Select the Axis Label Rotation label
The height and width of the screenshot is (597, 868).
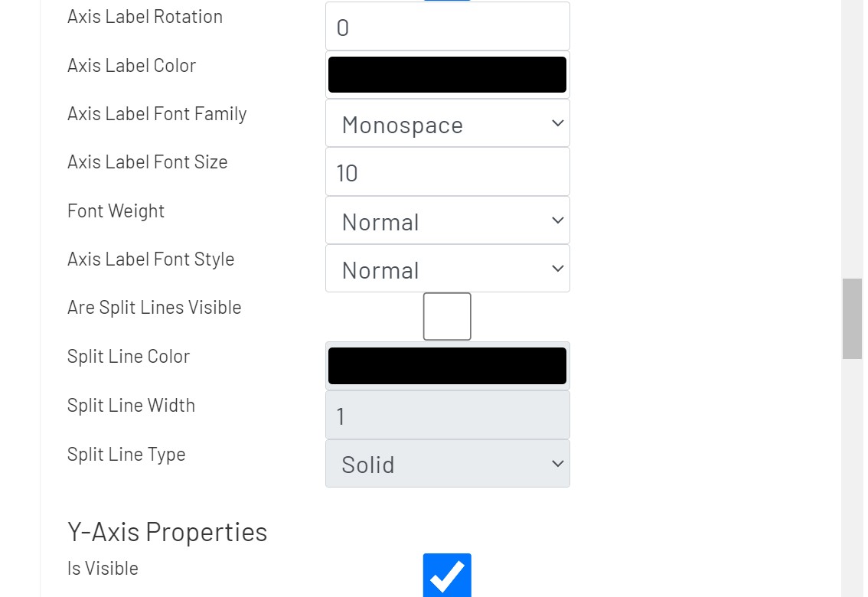pos(144,16)
